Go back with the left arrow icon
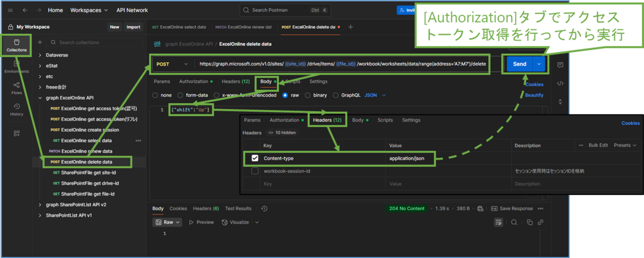Image resolution: width=644 pixels, height=258 pixels. [x=25, y=10]
